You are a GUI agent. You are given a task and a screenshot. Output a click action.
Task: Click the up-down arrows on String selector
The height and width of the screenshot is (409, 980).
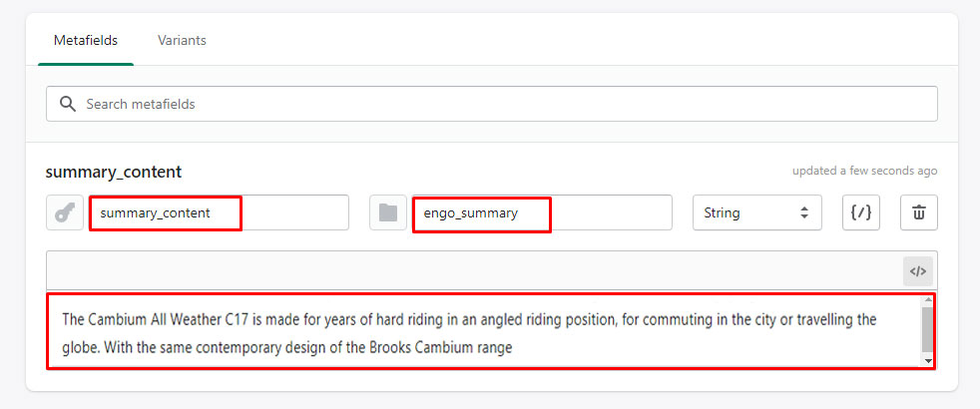pos(804,212)
